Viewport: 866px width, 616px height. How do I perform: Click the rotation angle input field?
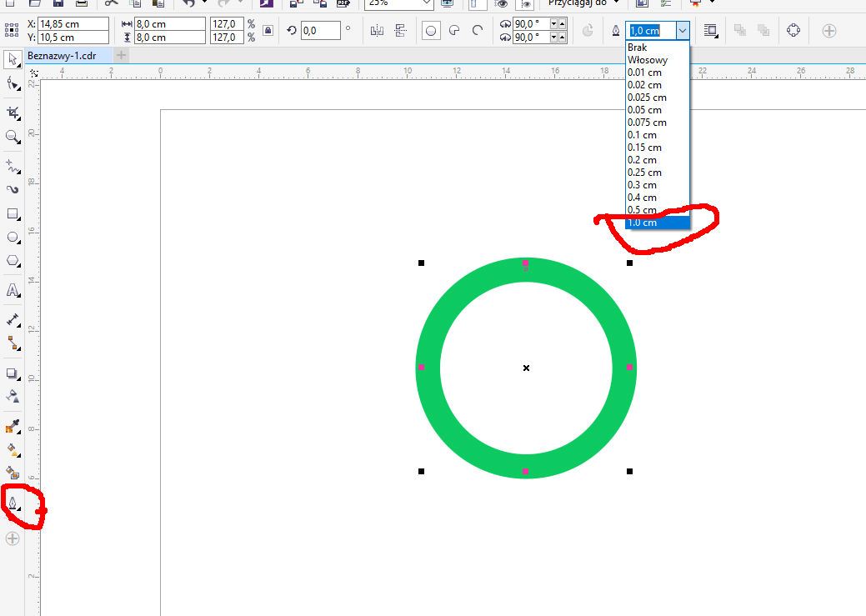point(320,31)
